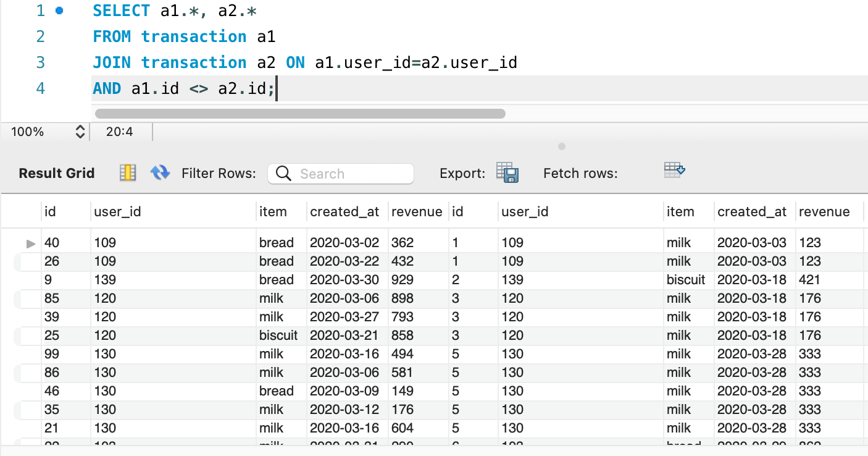The width and height of the screenshot is (868, 456).
Task: Select the cell with date 2020-03-09
Action: pyautogui.click(x=344, y=391)
